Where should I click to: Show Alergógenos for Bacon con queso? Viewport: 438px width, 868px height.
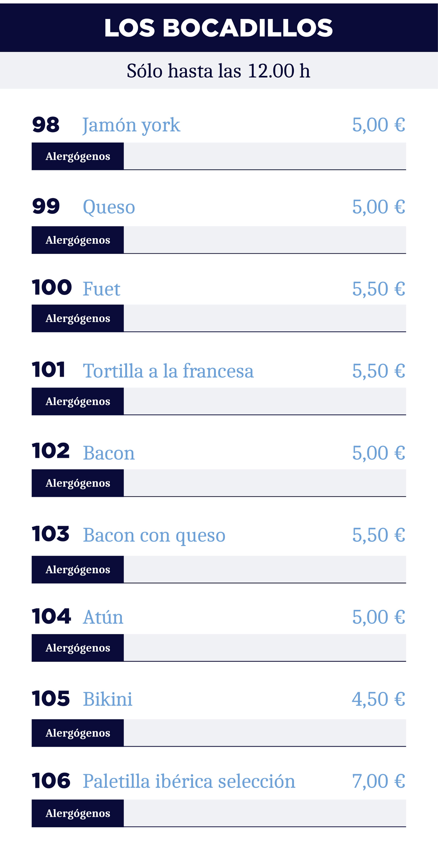[77, 569]
